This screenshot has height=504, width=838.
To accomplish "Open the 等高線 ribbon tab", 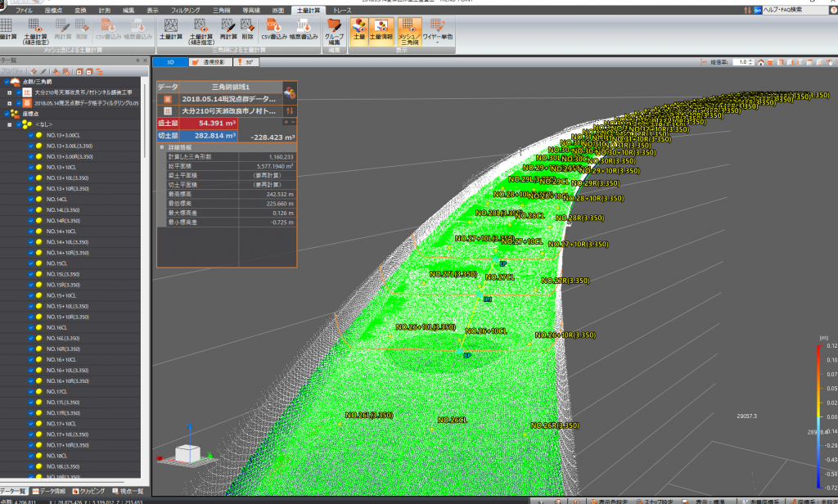I will pyautogui.click(x=250, y=10).
